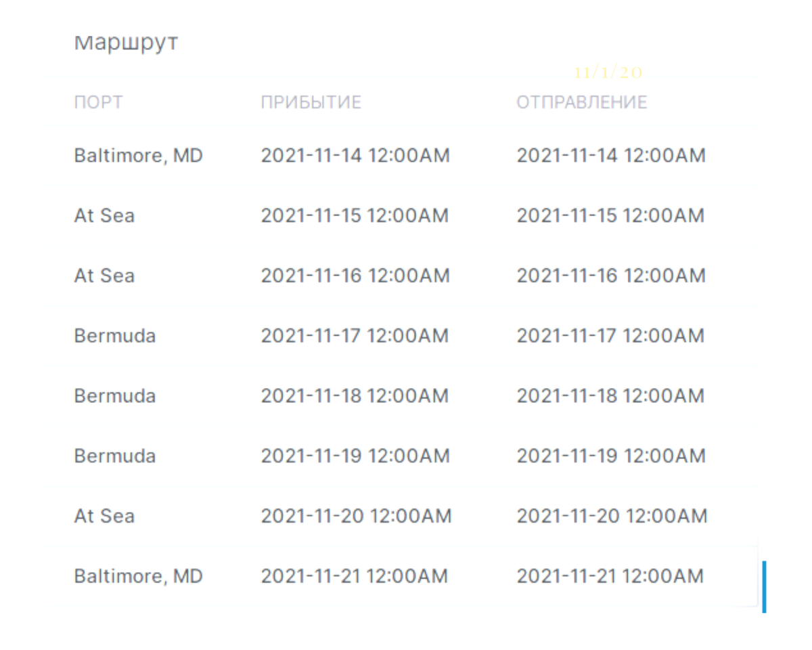
Task: Select the ОТПРАВЛЕНИЕ column header
Action: coord(582,102)
